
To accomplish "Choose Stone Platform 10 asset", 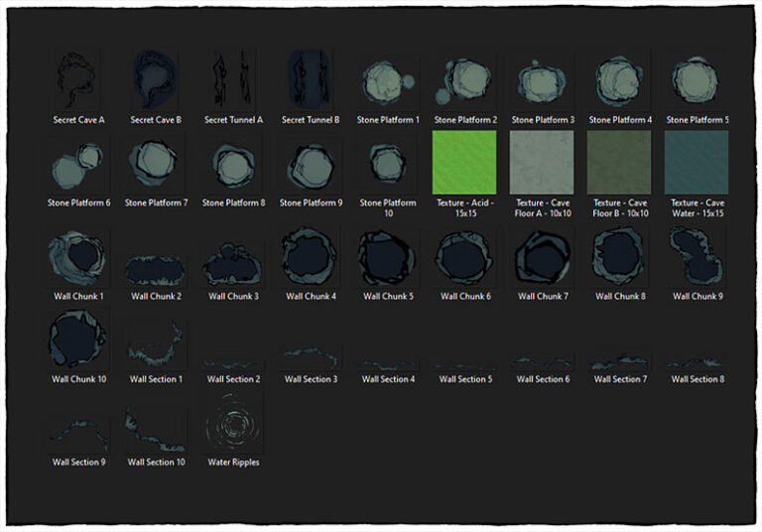I will 388,163.
